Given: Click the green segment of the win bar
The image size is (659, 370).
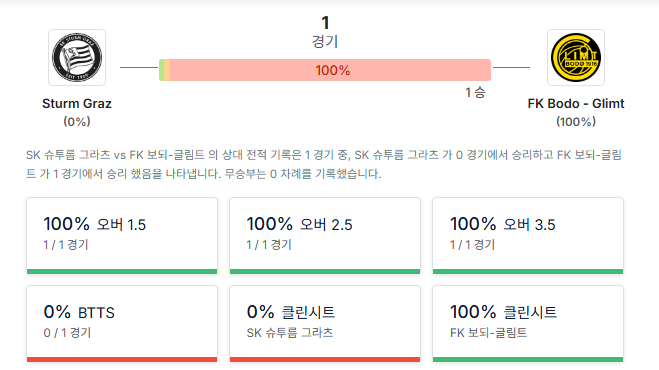Looking at the screenshot, I should pyautogui.click(x=161, y=70).
